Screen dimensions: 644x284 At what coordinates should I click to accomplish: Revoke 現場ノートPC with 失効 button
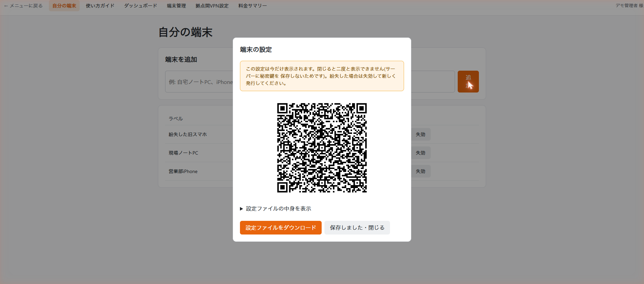(x=420, y=153)
